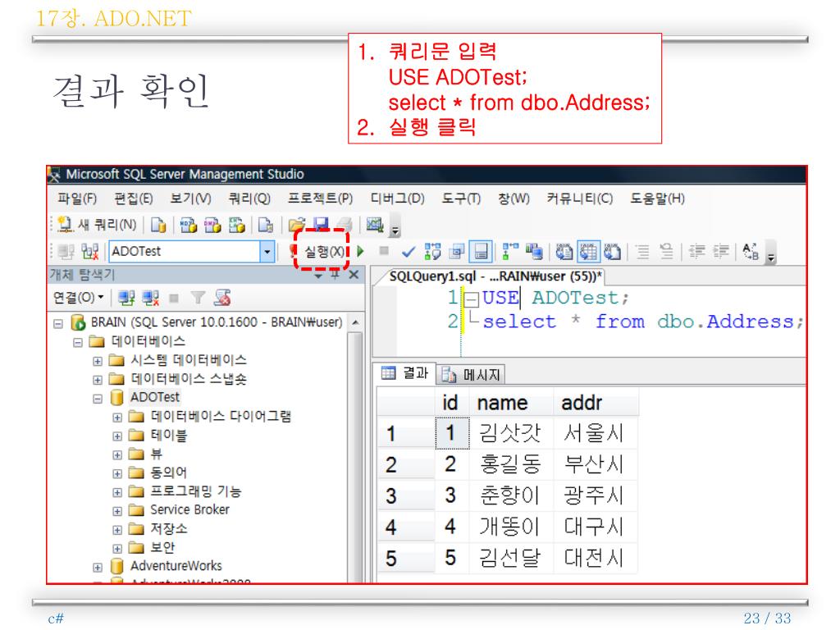Viewport: 840px width, 630px height.
Task: Collapse the BRAIN server node
Action: (x=58, y=323)
